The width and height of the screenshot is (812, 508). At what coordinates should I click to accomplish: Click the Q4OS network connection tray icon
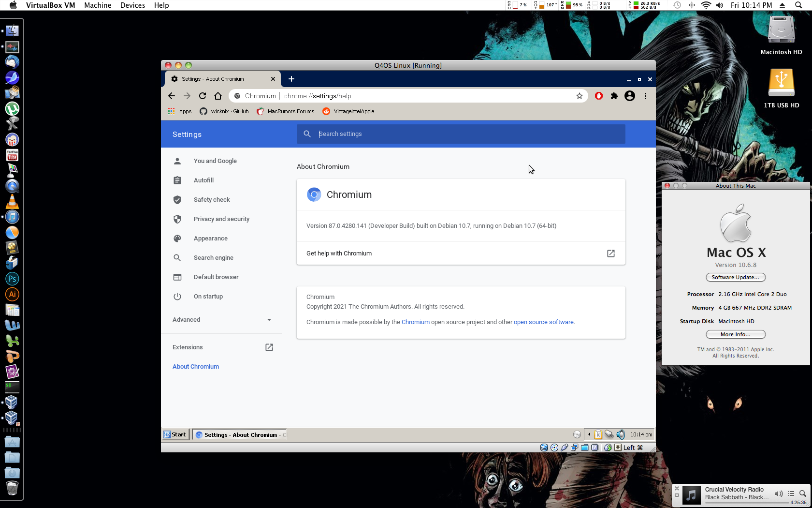click(609, 434)
